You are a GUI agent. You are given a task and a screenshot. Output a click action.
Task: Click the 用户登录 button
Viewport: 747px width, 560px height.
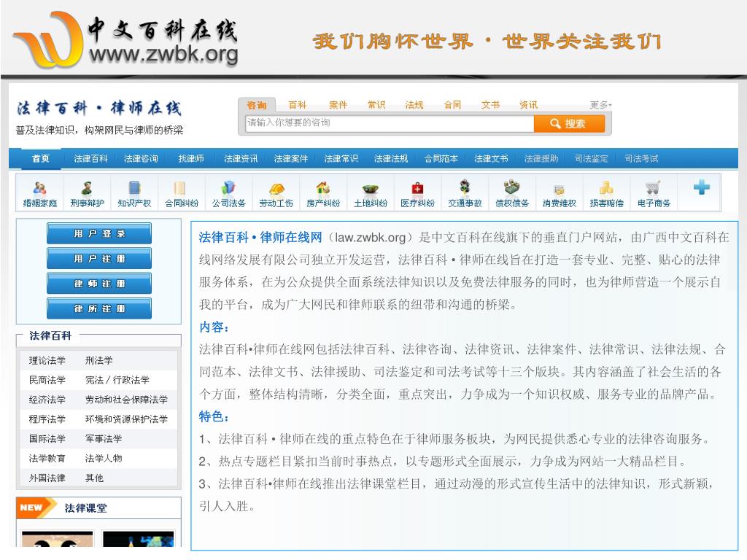tap(99, 233)
